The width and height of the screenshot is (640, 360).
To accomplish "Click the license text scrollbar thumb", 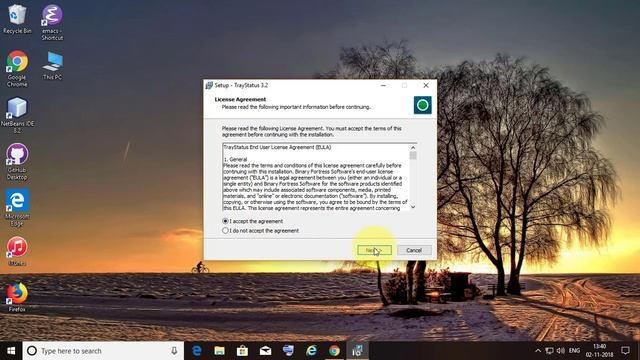I will [413, 156].
